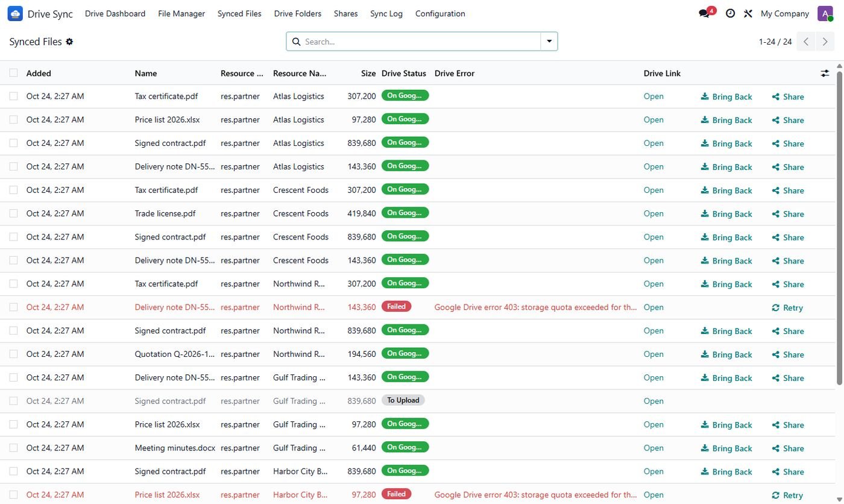This screenshot has width=844, height=504.
Task: Retry the failed Delivery note upload
Action: (x=787, y=307)
